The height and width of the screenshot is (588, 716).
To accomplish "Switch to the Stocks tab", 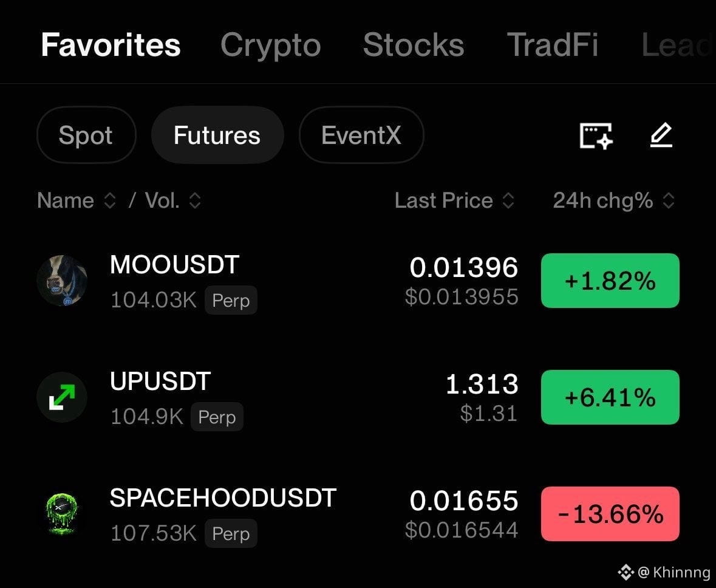I will pos(414,45).
